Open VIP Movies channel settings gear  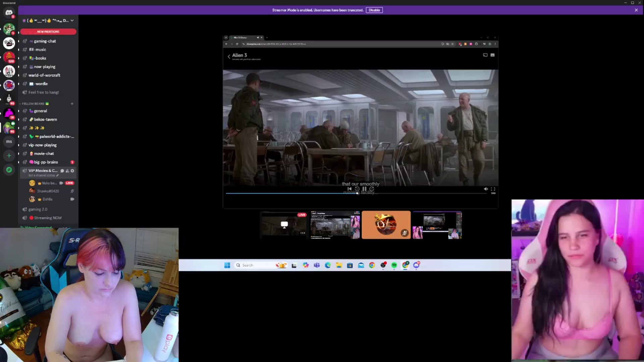click(72, 171)
